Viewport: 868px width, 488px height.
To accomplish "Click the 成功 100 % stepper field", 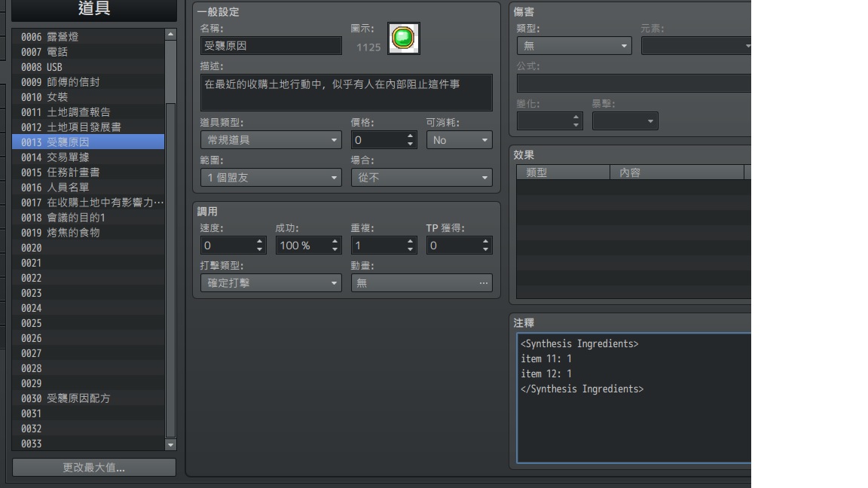I will (308, 245).
